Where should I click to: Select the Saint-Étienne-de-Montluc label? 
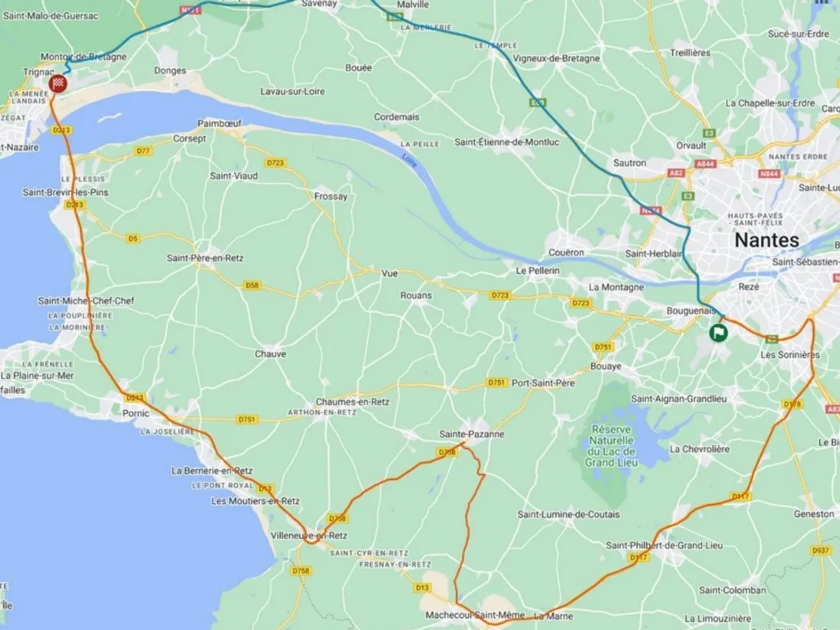point(507,142)
